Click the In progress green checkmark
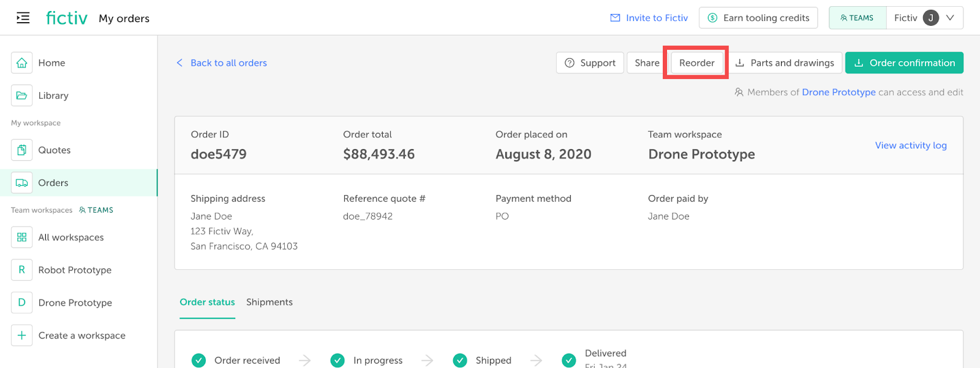Screen dimensions: 980x368 337,361
